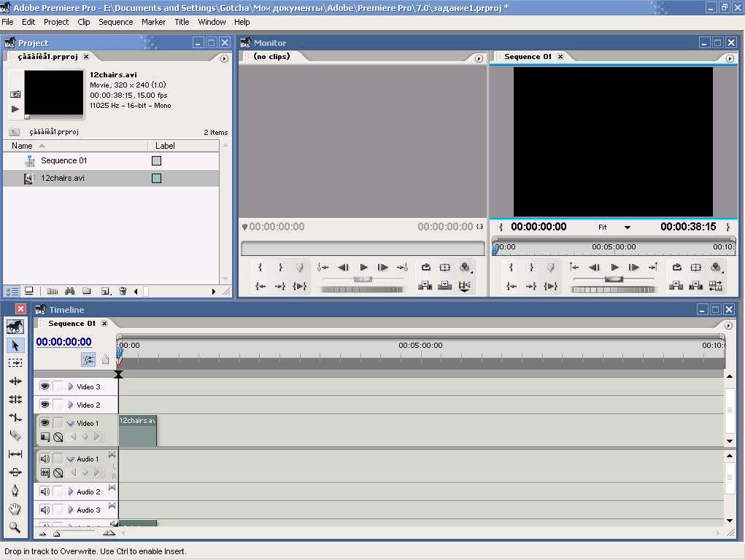Select the Track Select tool
Image resolution: width=745 pixels, height=560 pixels.
(x=15, y=363)
